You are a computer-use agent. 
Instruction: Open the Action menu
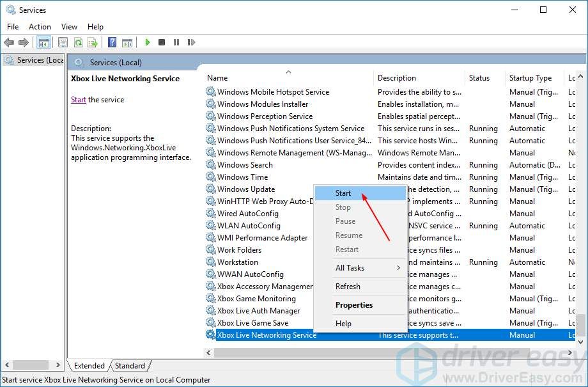click(x=40, y=27)
